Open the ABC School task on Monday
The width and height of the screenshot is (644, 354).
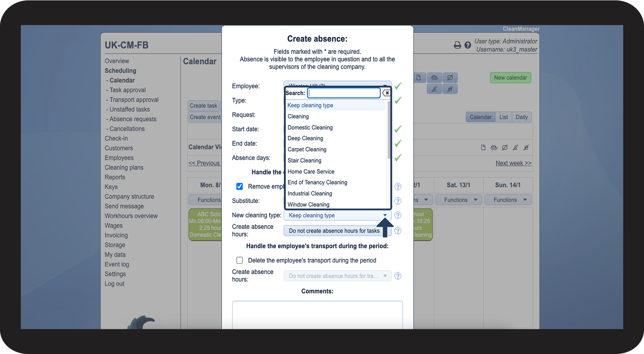click(205, 225)
